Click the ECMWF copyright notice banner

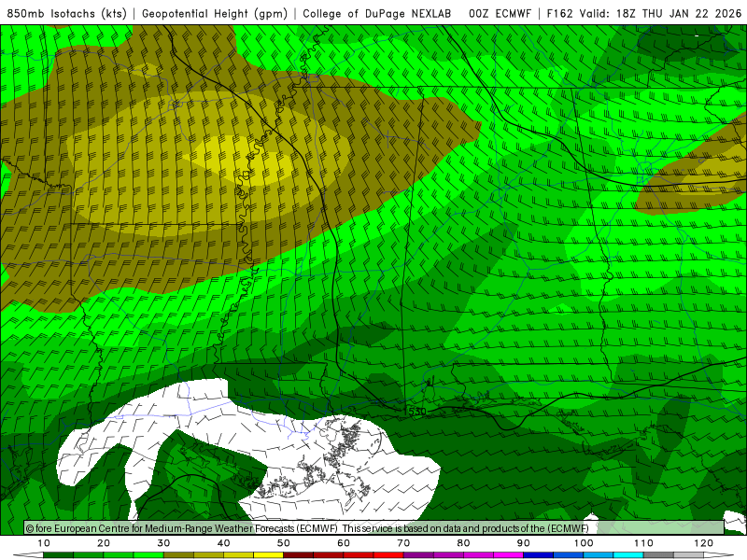tap(374, 528)
